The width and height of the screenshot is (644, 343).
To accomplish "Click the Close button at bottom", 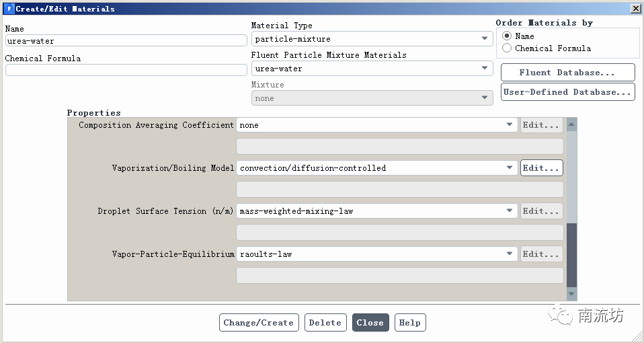I will pyautogui.click(x=370, y=323).
